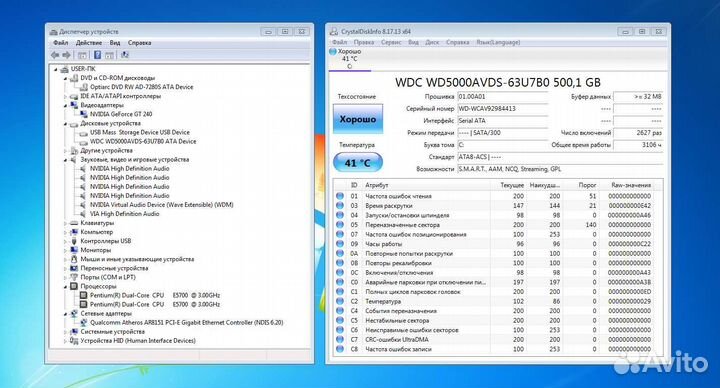Open the Действие menu in Device Manager
The image size is (720, 388).
click(89, 43)
